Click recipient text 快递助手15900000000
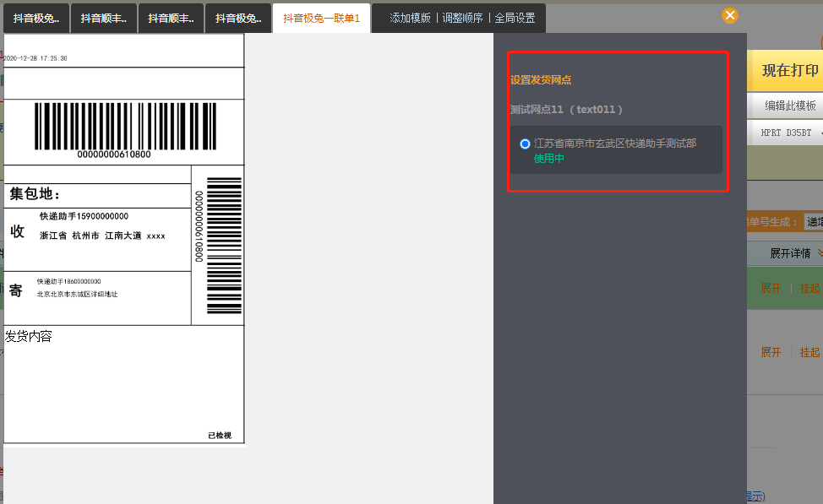 point(84,216)
